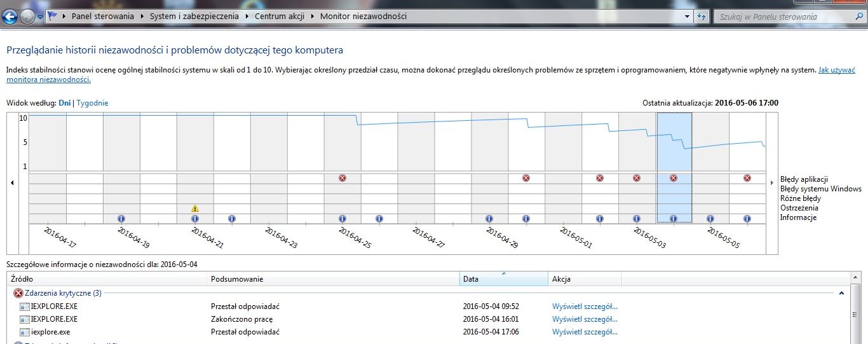The width and height of the screenshot is (868, 344).
Task: Click the date 2016-05-04 09:52
Action: point(491,306)
